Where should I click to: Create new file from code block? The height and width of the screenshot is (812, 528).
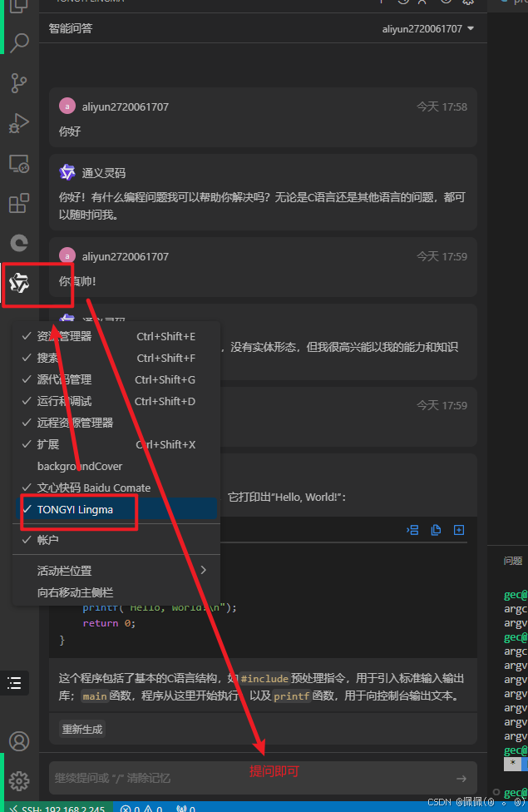click(x=459, y=530)
